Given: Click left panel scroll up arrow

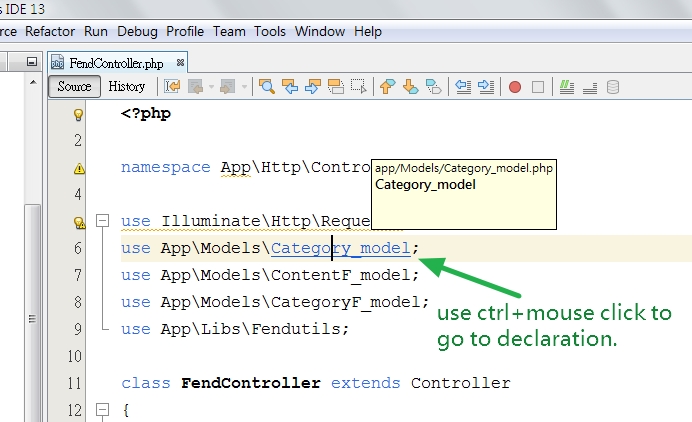Looking at the screenshot, I should click(x=33, y=82).
